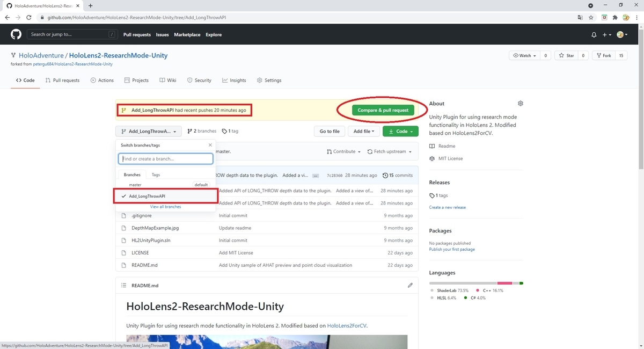Image resolution: width=644 pixels, height=349 pixels.
Task: Open README table of contents list icon
Action: pyautogui.click(x=123, y=285)
